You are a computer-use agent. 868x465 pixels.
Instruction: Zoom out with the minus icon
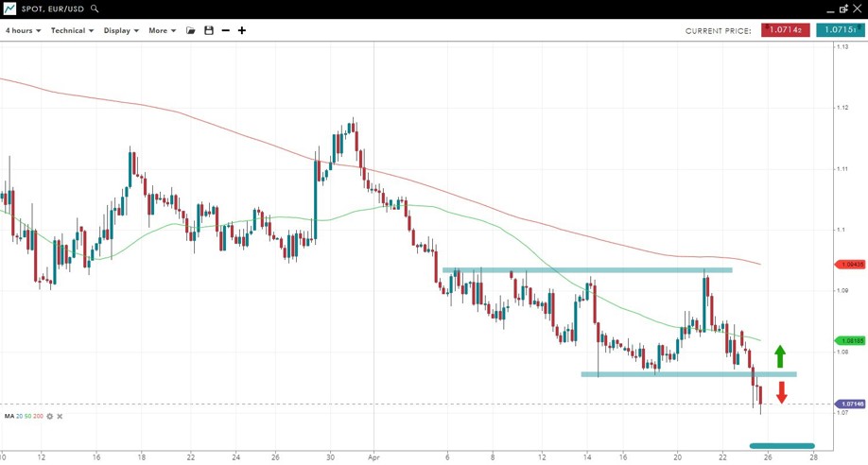click(x=225, y=30)
